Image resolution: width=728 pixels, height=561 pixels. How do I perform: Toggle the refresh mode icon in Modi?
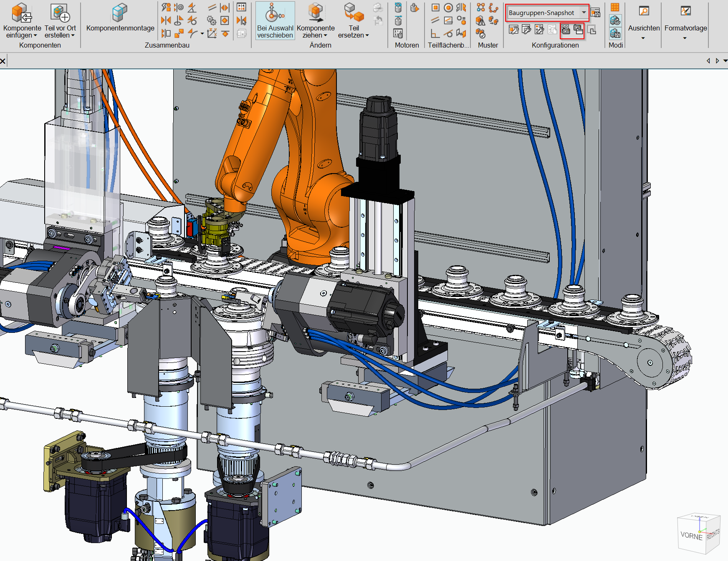pos(615,20)
